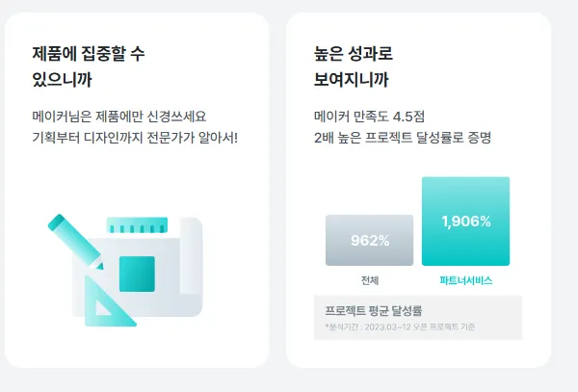Click the teal square on the blueprint

[x=137, y=274]
